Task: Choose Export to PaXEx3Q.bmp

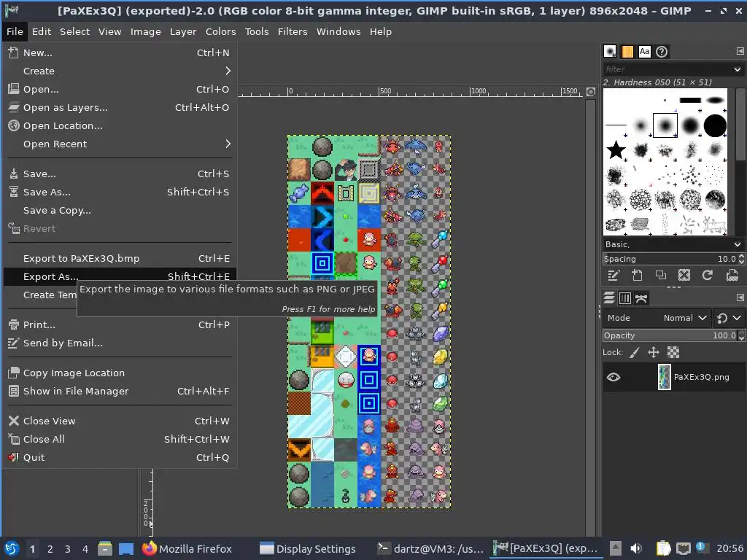Action: tap(119, 259)
